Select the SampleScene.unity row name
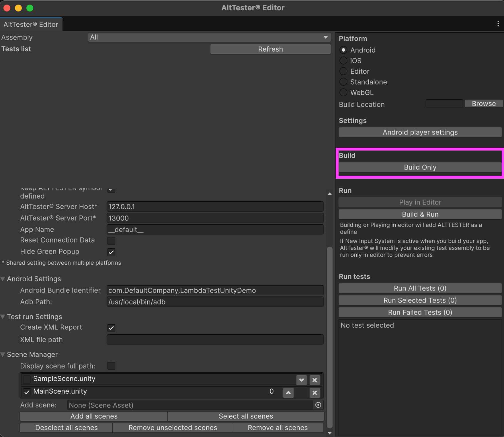Viewport: 504px width, 437px height. click(64, 379)
